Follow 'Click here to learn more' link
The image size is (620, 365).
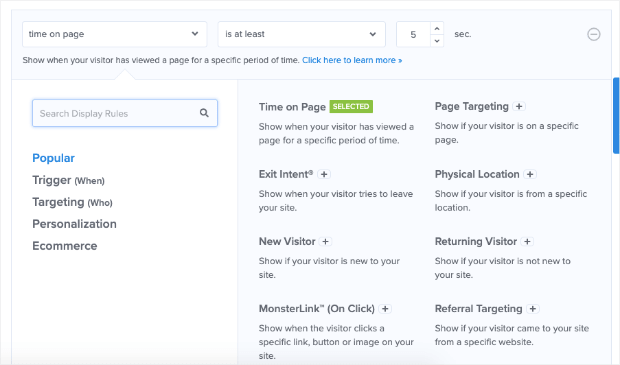point(352,60)
